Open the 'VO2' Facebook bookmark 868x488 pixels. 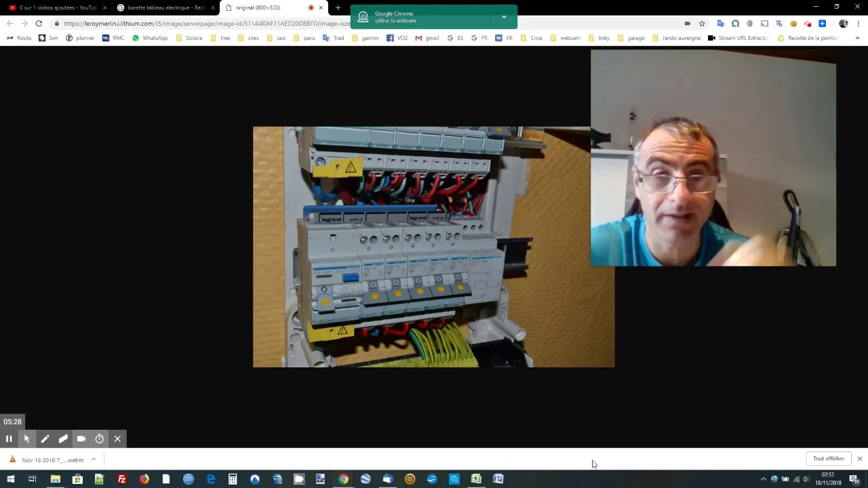pyautogui.click(x=397, y=38)
